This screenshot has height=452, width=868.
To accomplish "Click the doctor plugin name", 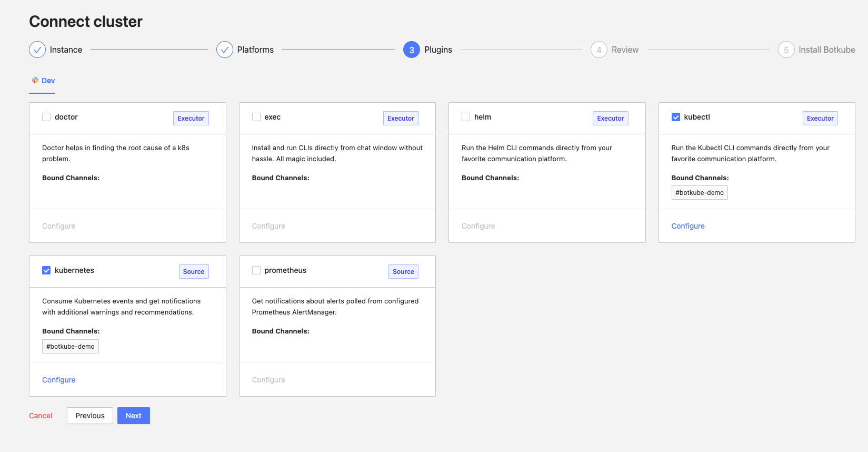I will pos(66,117).
